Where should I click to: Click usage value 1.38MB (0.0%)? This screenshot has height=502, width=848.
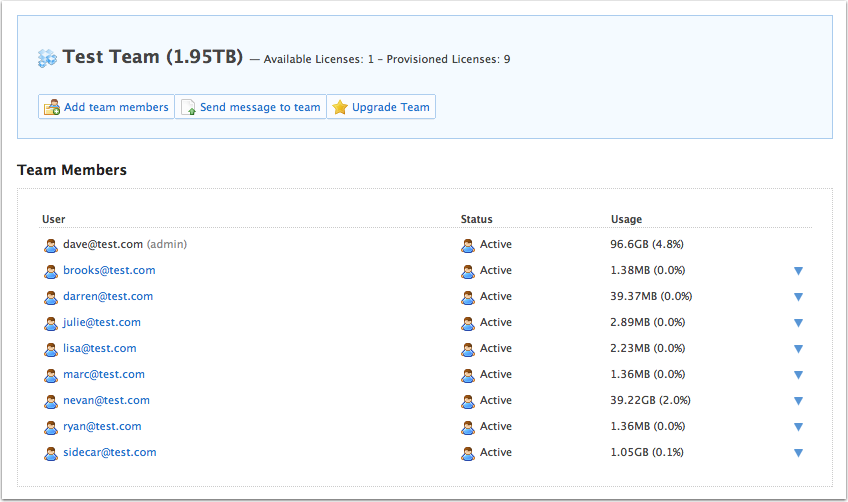[648, 270]
